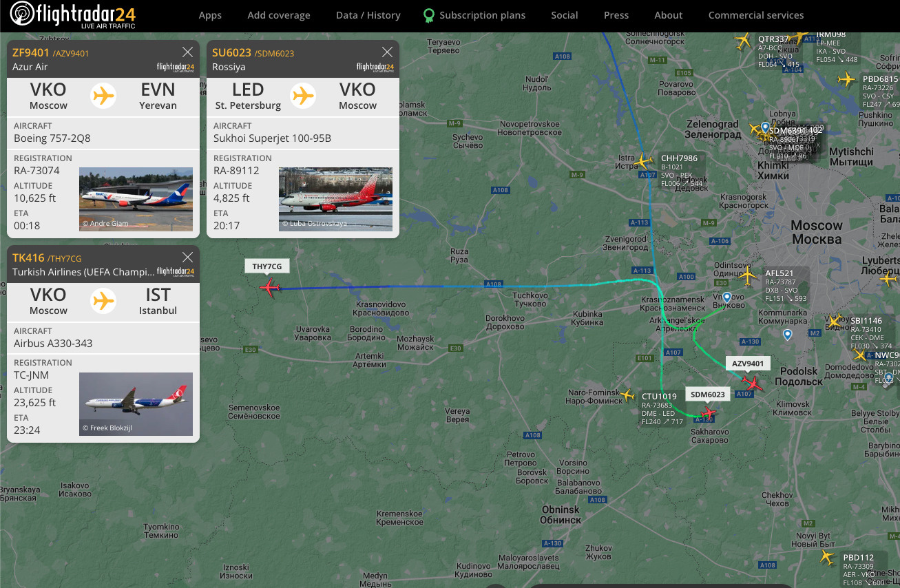Screen dimensions: 900x588
Task: Click the yellow CTU1019 aircraft near Naro-Fominsk
Action: pos(627,395)
